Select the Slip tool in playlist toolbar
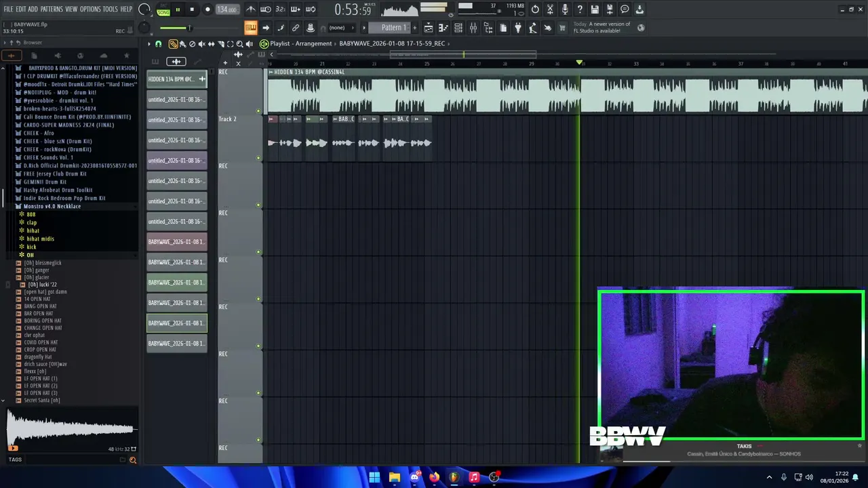The image size is (868, 488). coord(212,43)
